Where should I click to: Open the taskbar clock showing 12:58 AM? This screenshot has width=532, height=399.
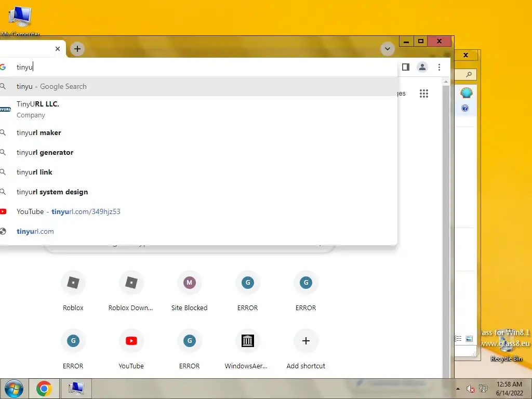coord(509,389)
